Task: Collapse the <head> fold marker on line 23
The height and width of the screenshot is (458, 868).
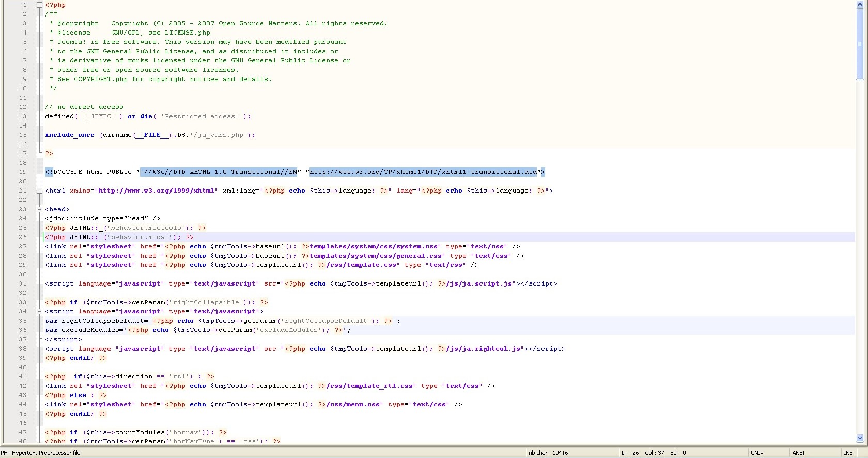Action: [39, 209]
